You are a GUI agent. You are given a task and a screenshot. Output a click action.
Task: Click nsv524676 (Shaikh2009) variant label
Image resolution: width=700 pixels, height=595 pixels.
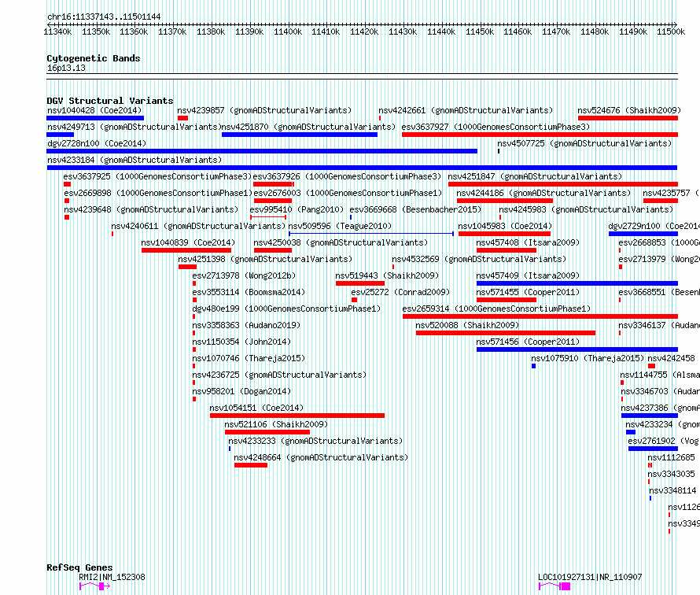[x=629, y=110]
